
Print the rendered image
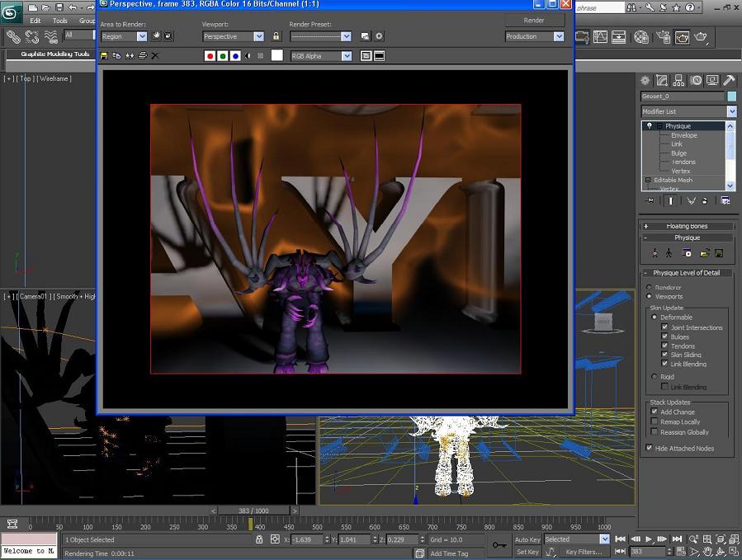[142, 56]
